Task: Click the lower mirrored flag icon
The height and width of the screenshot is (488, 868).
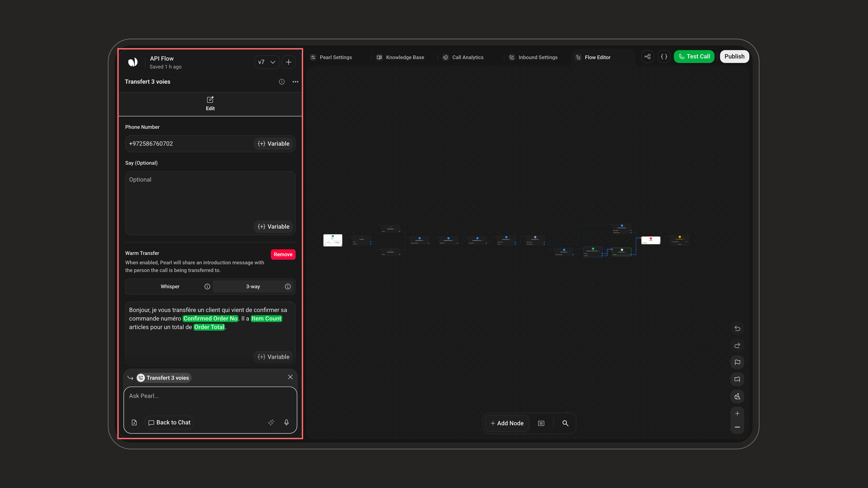Action: pos(737,380)
